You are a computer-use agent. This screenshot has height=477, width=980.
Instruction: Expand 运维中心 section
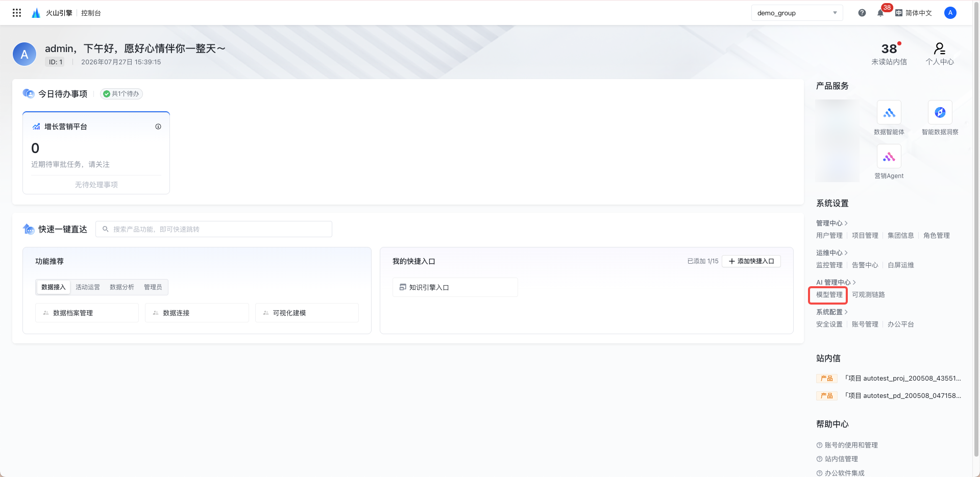831,253
